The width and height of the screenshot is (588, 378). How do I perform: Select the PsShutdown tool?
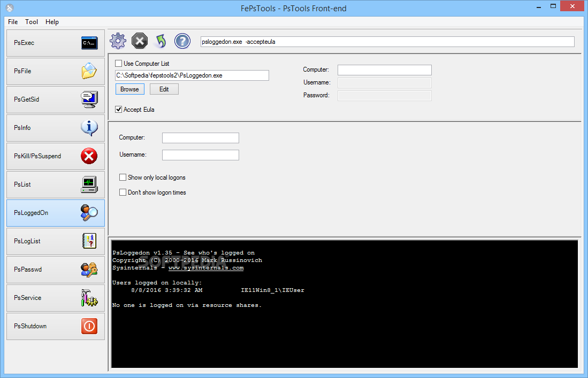point(56,326)
